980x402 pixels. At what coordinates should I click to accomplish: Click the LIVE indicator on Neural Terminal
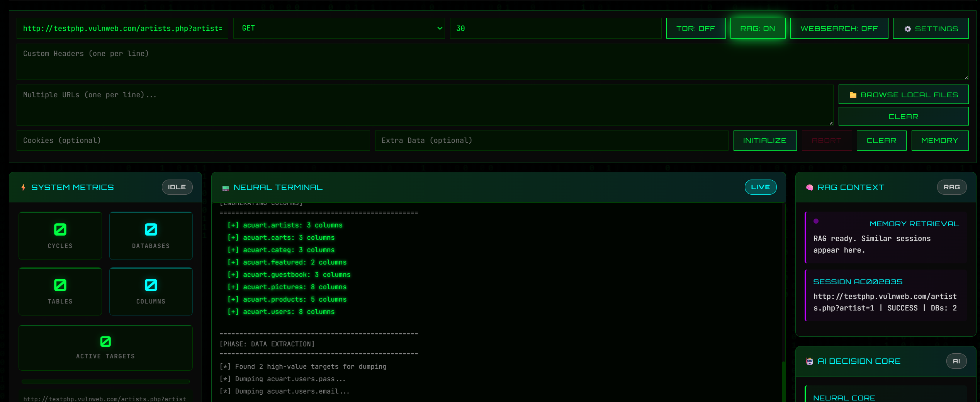tap(760, 187)
